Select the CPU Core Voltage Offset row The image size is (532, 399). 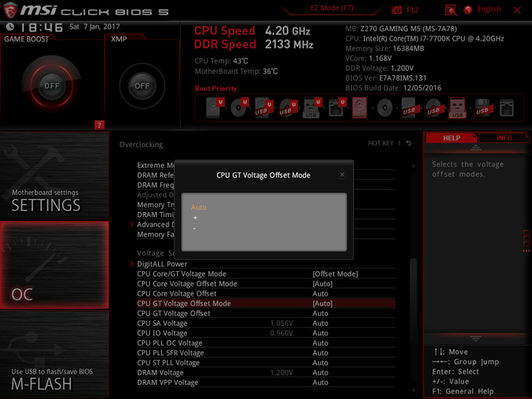[x=266, y=293]
